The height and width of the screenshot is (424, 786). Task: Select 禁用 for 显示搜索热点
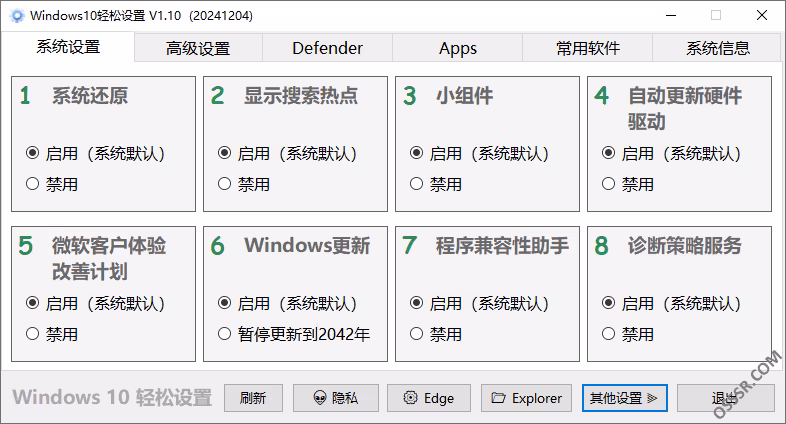click(225, 184)
